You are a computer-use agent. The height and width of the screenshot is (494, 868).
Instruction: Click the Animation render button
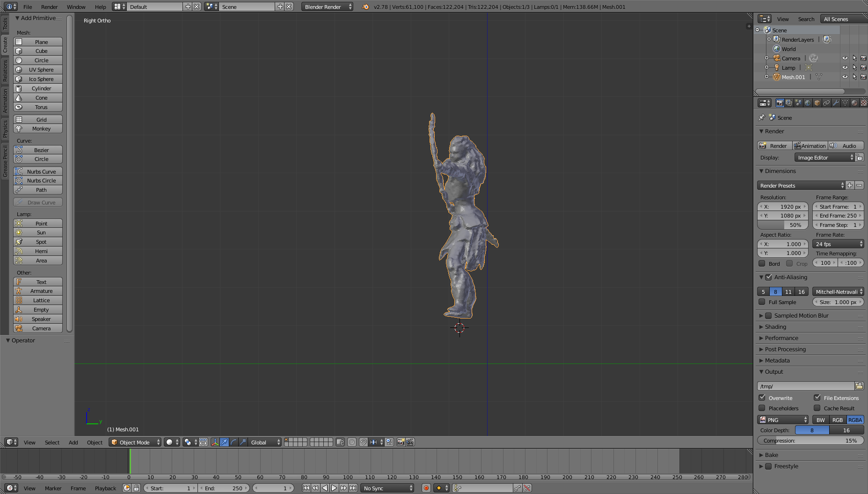810,145
